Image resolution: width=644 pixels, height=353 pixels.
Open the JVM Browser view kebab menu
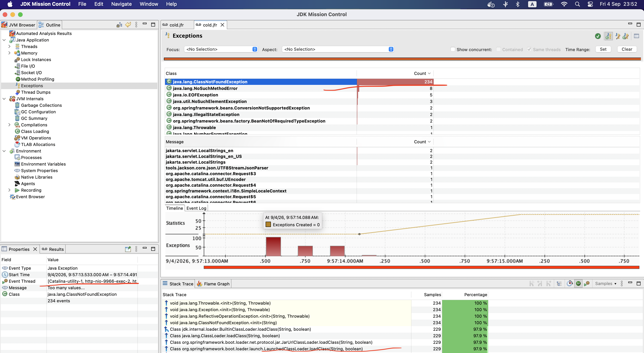[136, 25]
